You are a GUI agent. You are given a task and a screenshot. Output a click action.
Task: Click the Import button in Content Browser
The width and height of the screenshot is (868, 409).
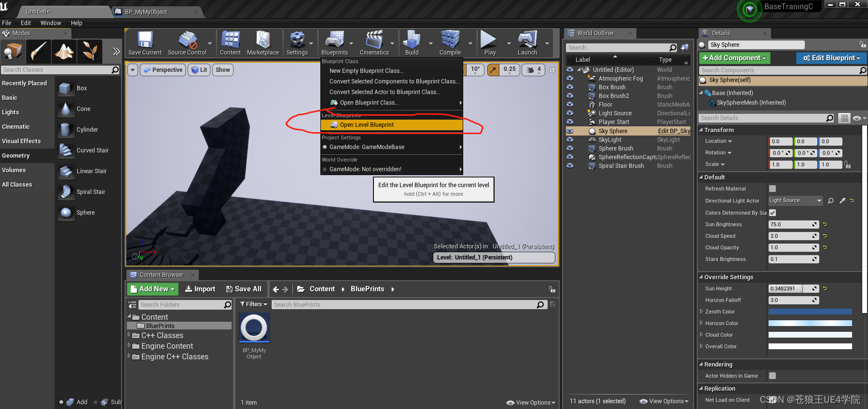point(200,289)
